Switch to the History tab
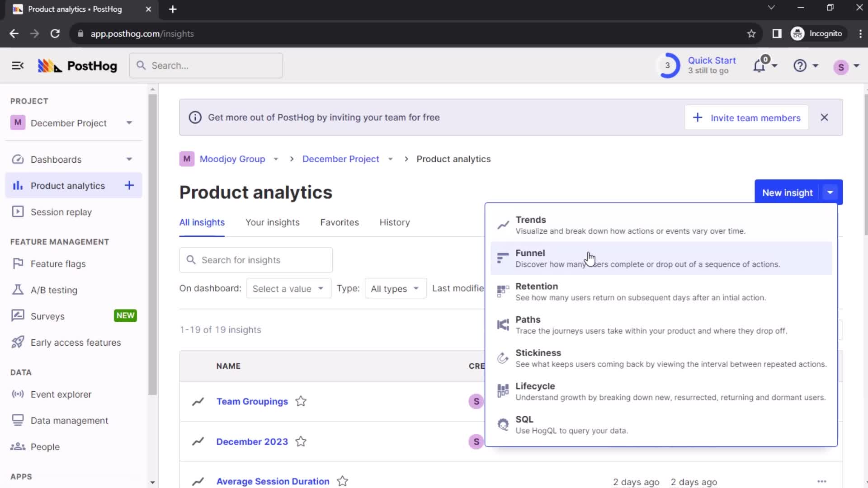 [395, 222]
